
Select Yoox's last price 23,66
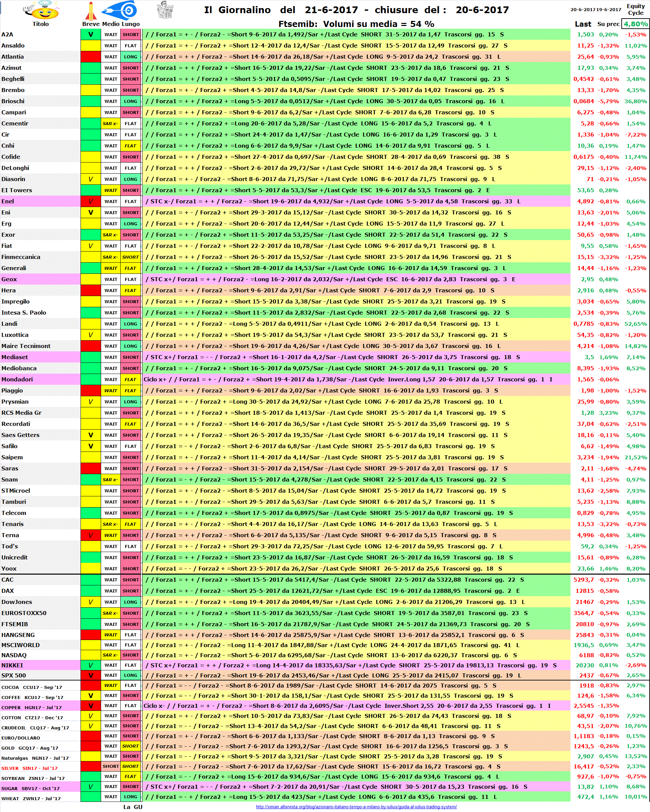click(586, 569)
